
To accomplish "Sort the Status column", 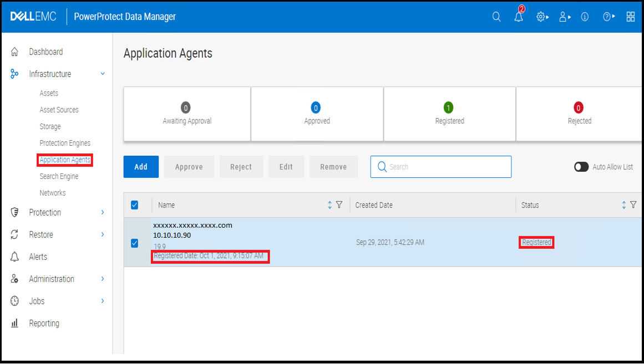I will point(624,205).
